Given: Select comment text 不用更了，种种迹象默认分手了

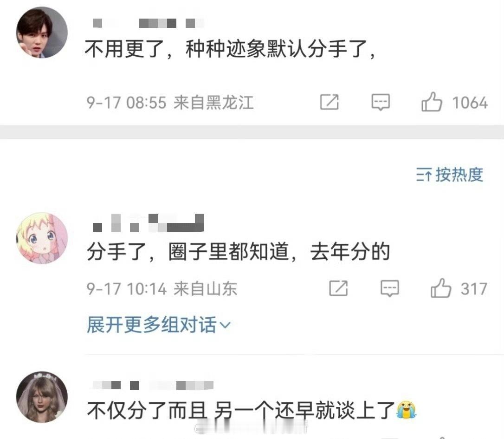Looking at the screenshot, I should [230, 49].
